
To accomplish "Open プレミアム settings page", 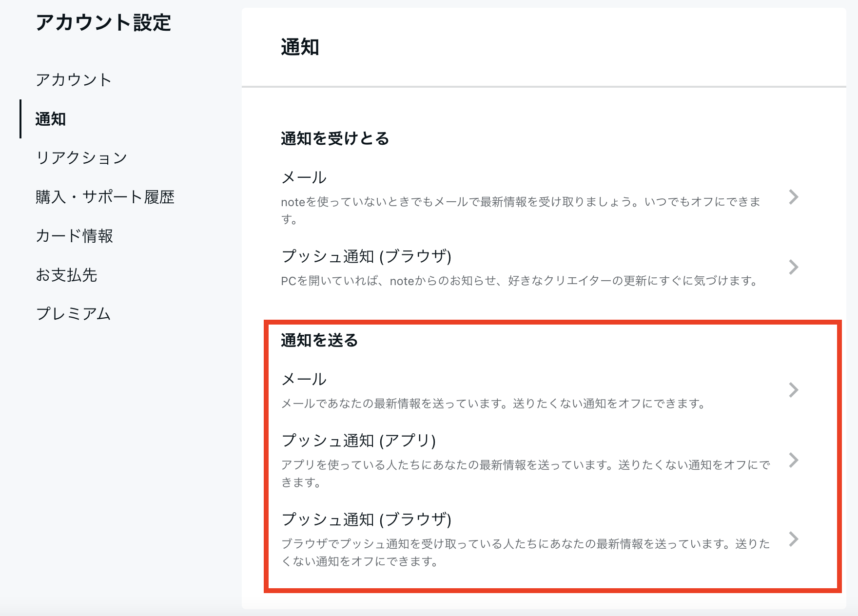I will point(74,314).
